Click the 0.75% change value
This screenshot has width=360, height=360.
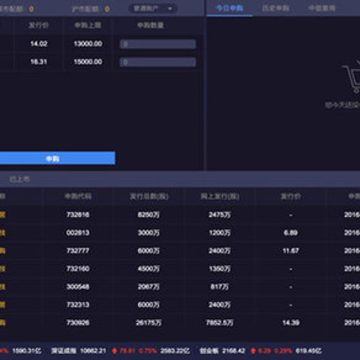148,351
